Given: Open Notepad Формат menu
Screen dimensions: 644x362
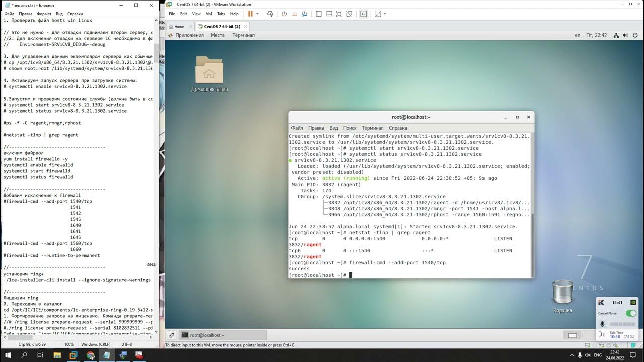Looking at the screenshot, I should tap(44, 14).
